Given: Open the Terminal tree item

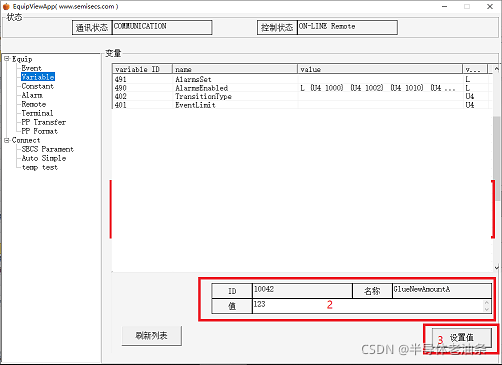Looking at the screenshot, I should (37, 113).
